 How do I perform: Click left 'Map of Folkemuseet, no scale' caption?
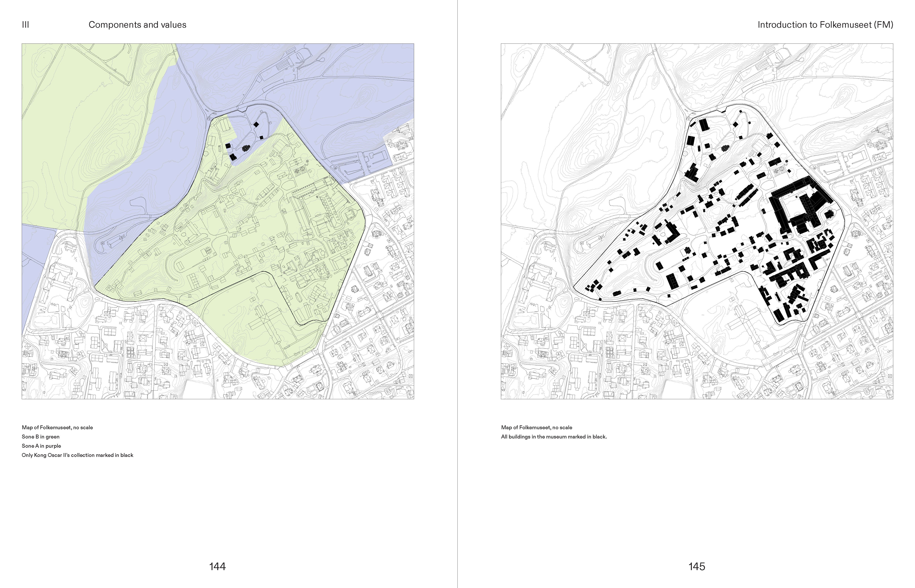click(x=57, y=427)
